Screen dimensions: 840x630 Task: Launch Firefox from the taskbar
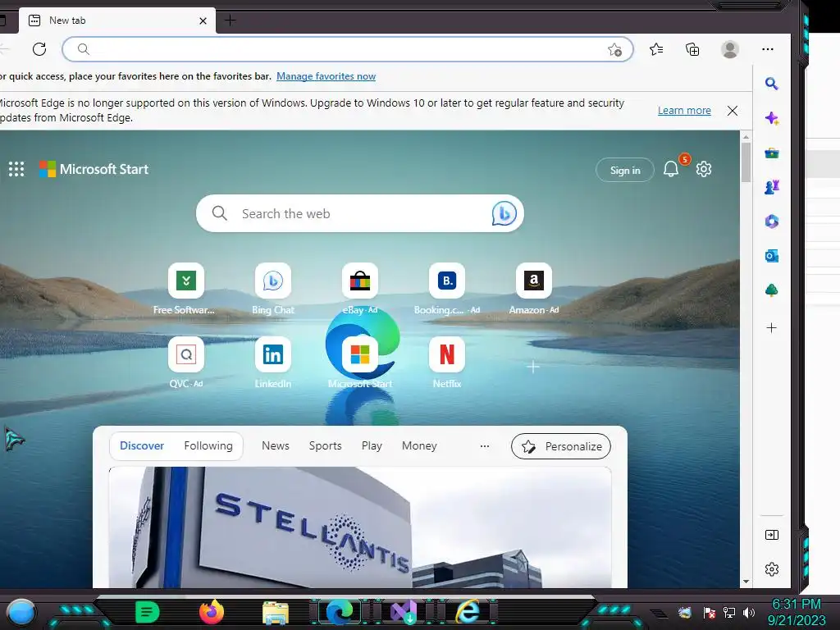pyautogui.click(x=212, y=612)
